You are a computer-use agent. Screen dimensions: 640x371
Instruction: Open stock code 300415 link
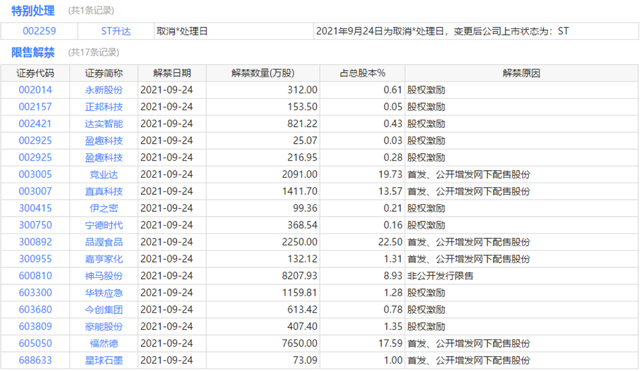[x=35, y=208]
